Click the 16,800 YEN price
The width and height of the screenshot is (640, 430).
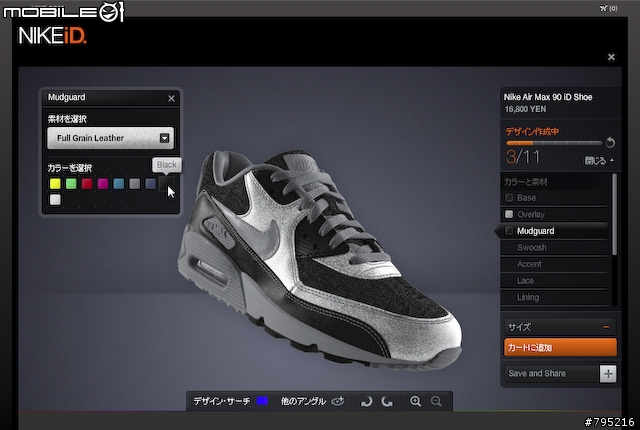click(x=525, y=109)
